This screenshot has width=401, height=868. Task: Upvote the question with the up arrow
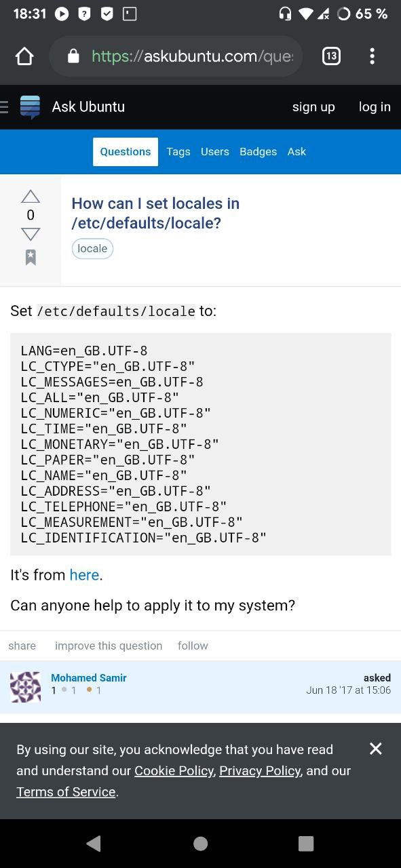pyautogui.click(x=31, y=197)
